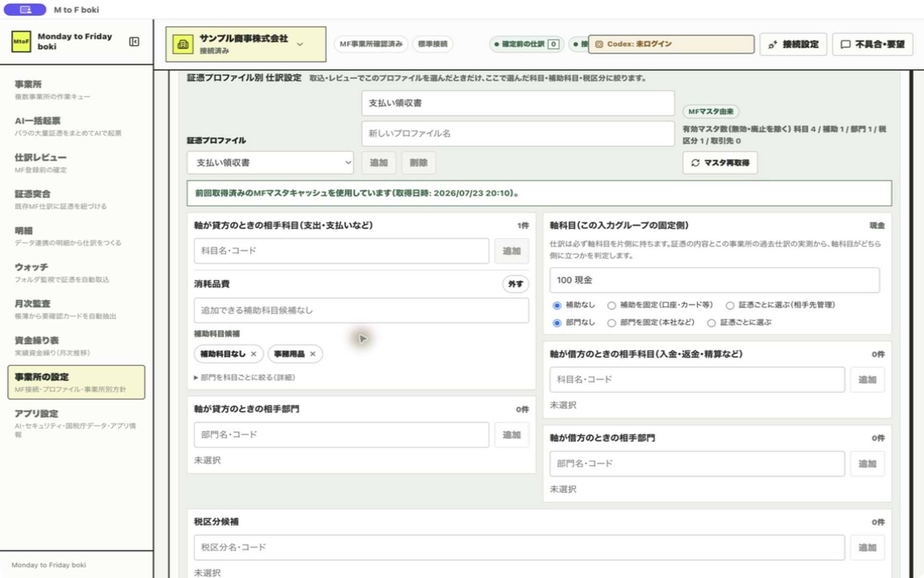Viewport: 924px width, 578px height.
Task: Select 事業所の設定 in the sidebar
Action: coord(76,382)
